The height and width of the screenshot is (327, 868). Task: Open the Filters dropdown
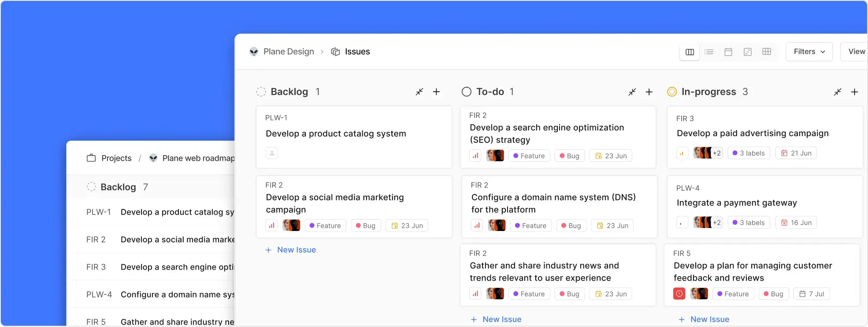click(x=809, y=52)
